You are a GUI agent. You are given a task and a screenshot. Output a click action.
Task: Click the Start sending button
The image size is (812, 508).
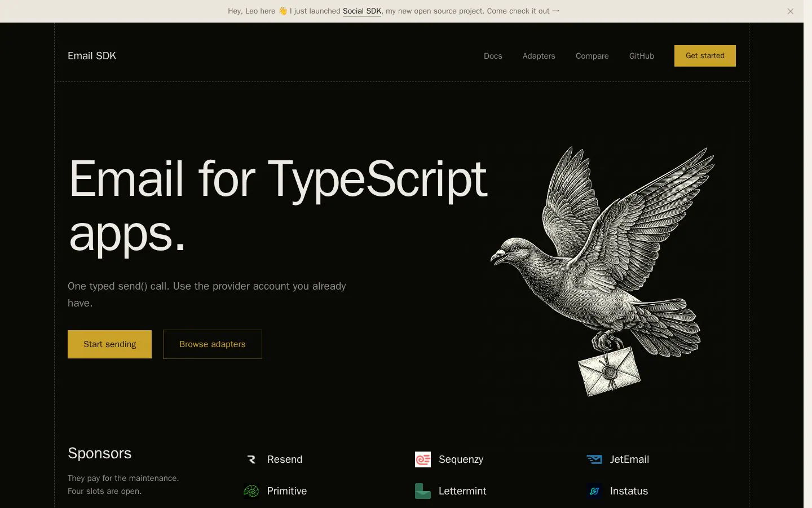(x=109, y=344)
